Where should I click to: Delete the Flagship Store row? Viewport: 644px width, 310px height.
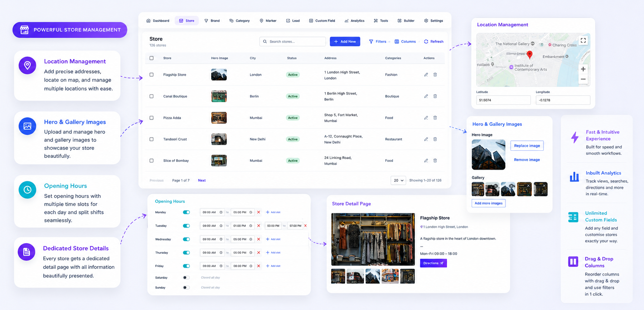point(435,75)
